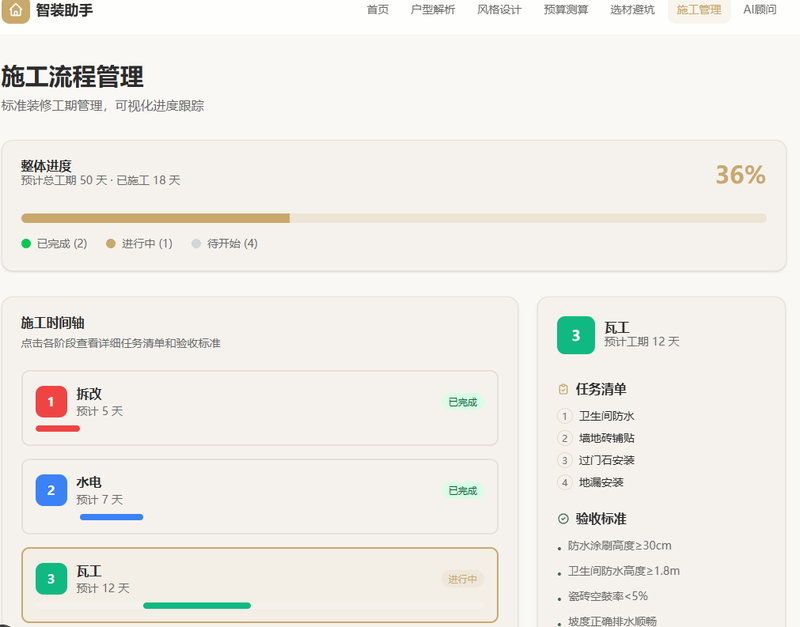Viewport: 800px width, 627px height.
Task: Click the 验收标准 heading text
Action: [601, 519]
